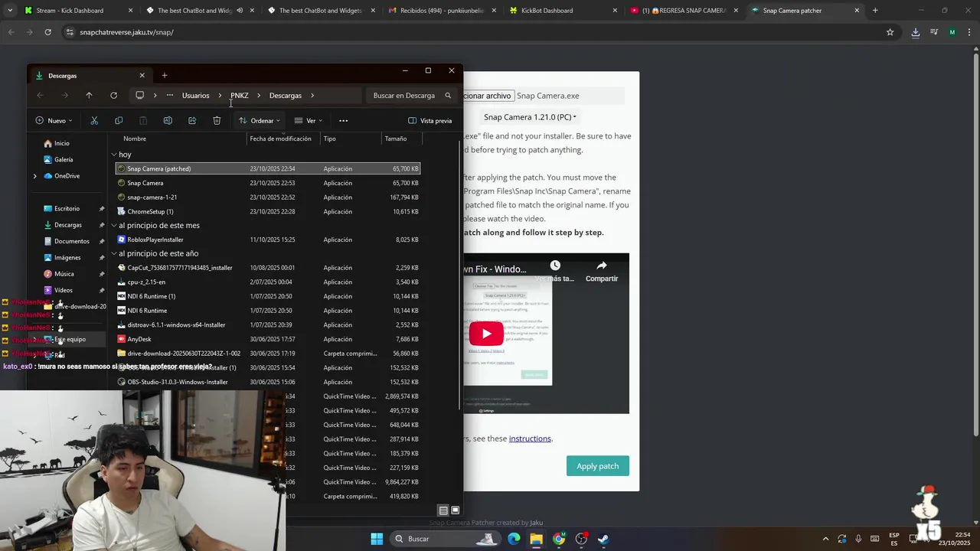Click Compartir share on video embed
This screenshot has height=551, width=980.
tap(602, 270)
